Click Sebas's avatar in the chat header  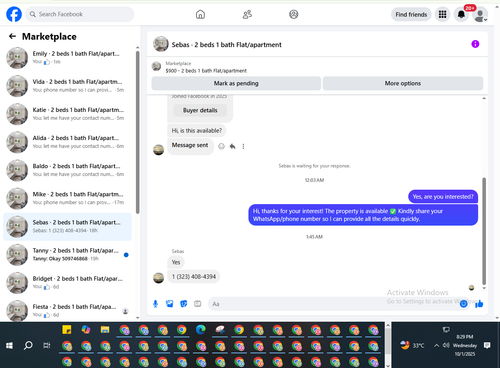(x=161, y=44)
